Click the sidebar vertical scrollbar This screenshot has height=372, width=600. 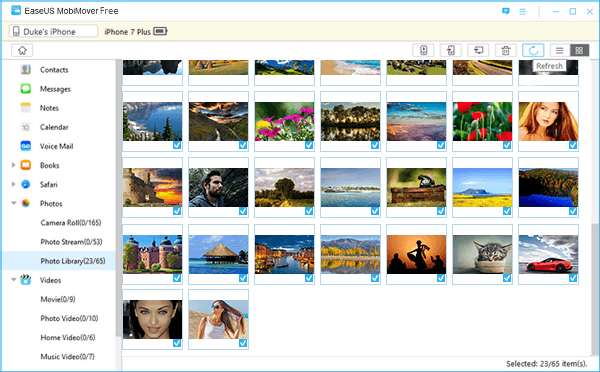[x=119, y=199]
